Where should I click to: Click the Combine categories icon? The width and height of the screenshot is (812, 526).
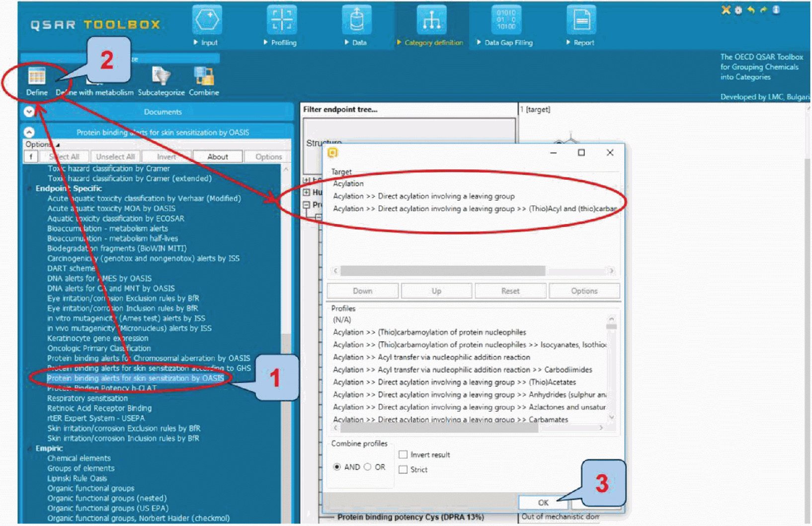(x=204, y=77)
